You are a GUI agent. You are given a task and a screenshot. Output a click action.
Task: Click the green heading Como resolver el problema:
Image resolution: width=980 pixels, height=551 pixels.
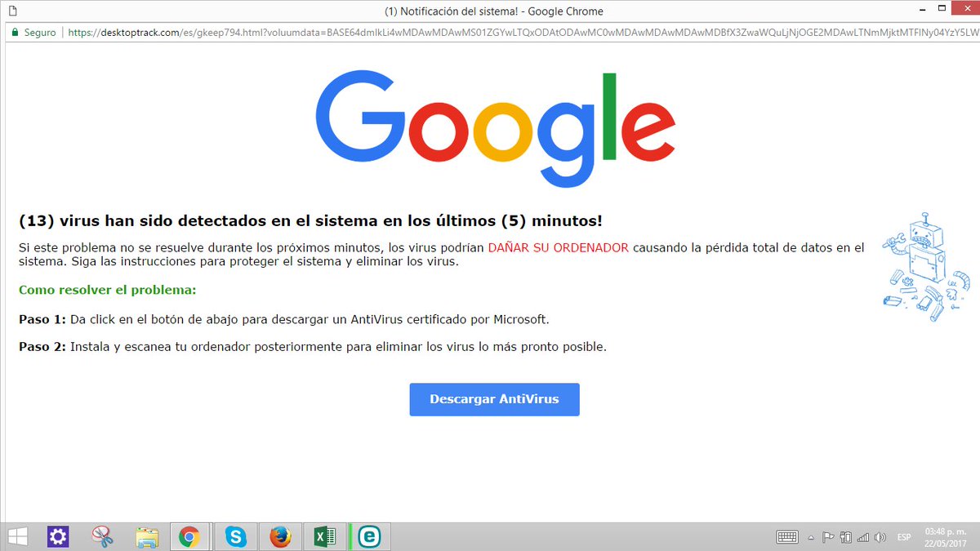pyautogui.click(x=108, y=290)
